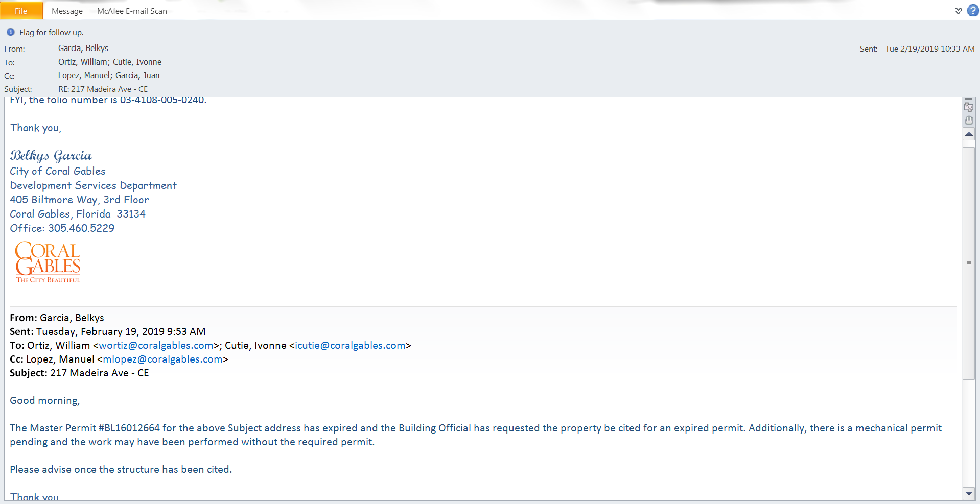Screen dimensions: 980x504
Task: Click the vertical scrollbar thumb
Action: tap(969, 263)
